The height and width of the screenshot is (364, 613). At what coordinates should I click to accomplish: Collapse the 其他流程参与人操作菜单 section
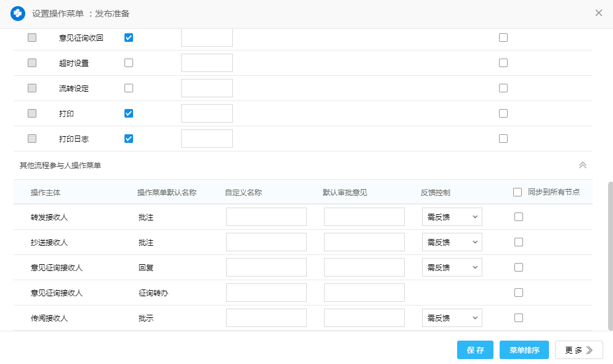point(582,165)
